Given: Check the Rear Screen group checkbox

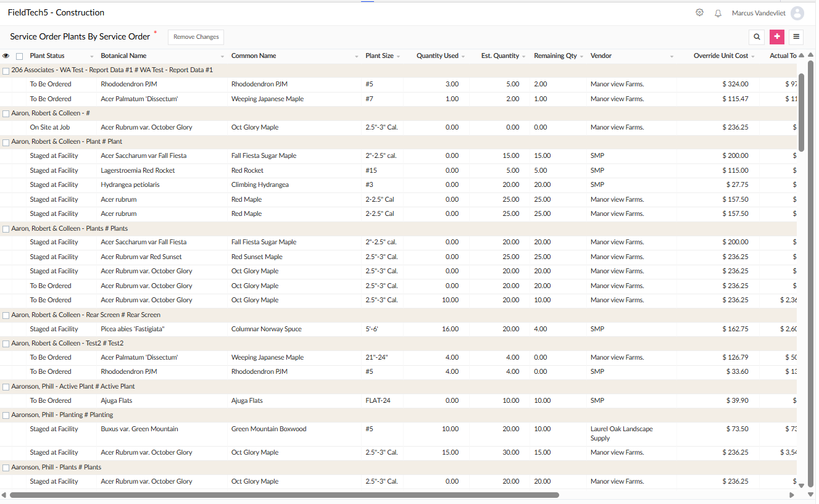Looking at the screenshot, I should (6, 315).
